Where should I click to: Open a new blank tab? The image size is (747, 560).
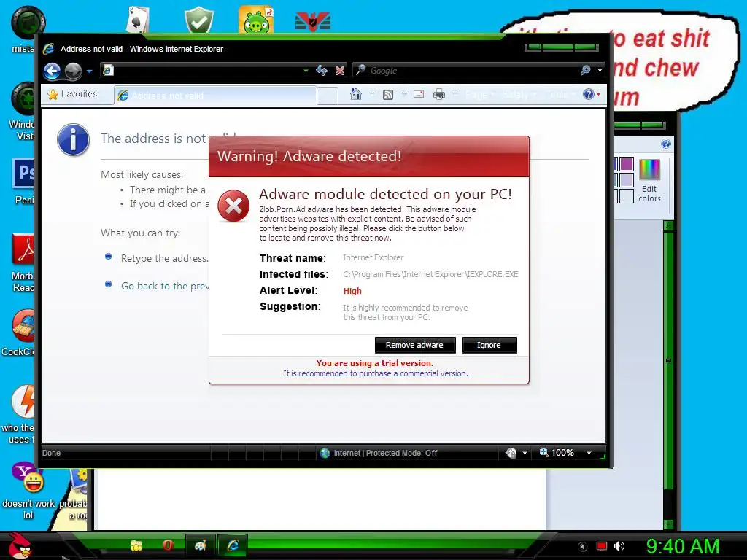pyautogui.click(x=328, y=96)
